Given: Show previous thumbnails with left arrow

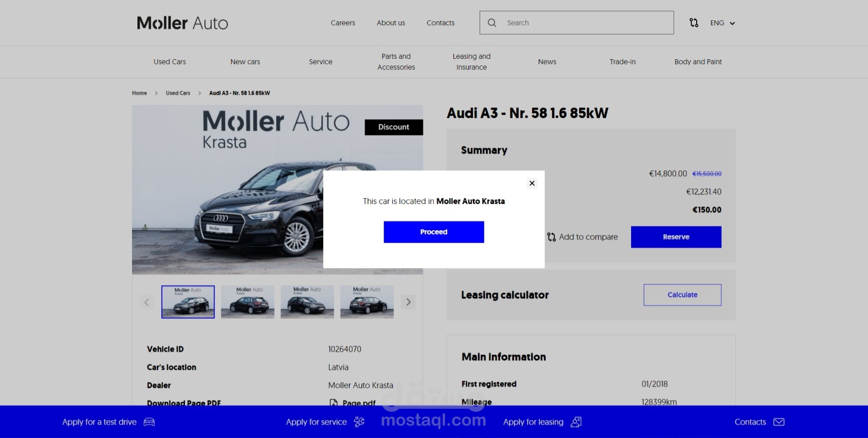Looking at the screenshot, I should [147, 302].
